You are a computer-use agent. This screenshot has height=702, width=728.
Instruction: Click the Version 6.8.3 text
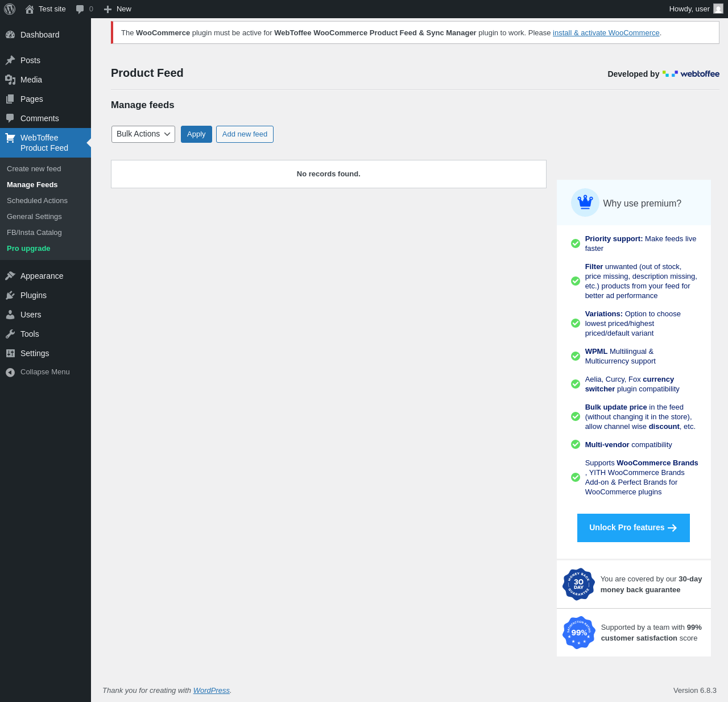pos(695,691)
